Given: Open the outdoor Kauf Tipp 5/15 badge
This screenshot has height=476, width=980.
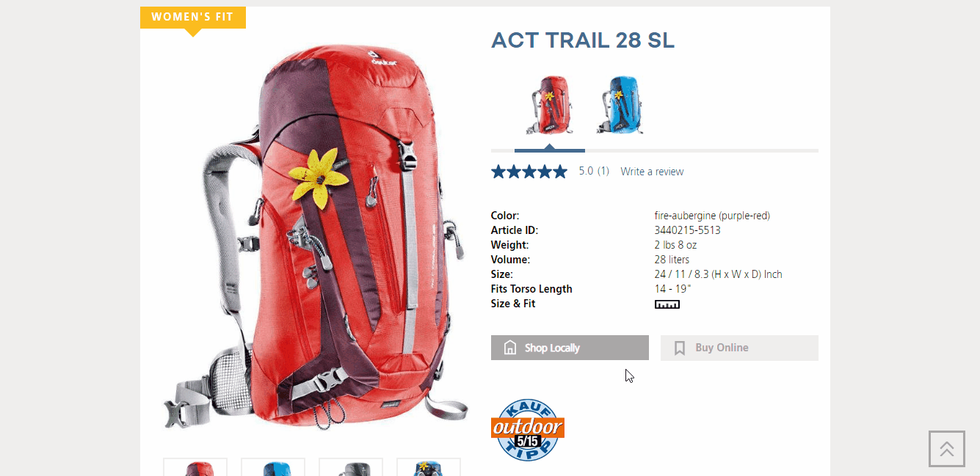Looking at the screenshot, I should coord(528,430).
